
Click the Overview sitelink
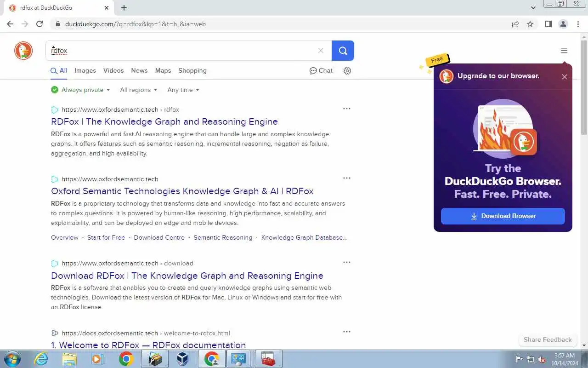(65, 237)
